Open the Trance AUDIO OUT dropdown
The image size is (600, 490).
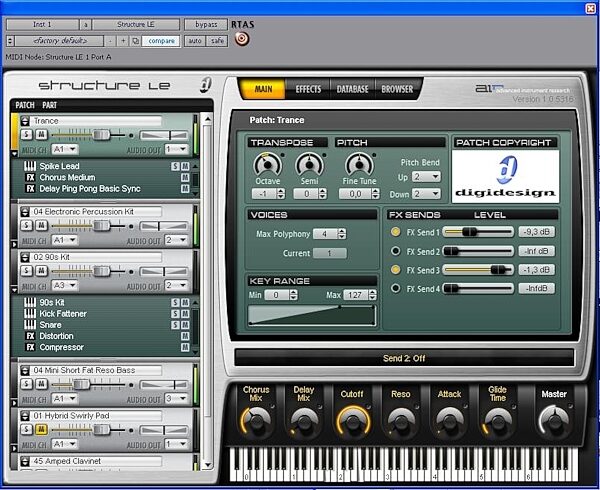coord(176,149)
